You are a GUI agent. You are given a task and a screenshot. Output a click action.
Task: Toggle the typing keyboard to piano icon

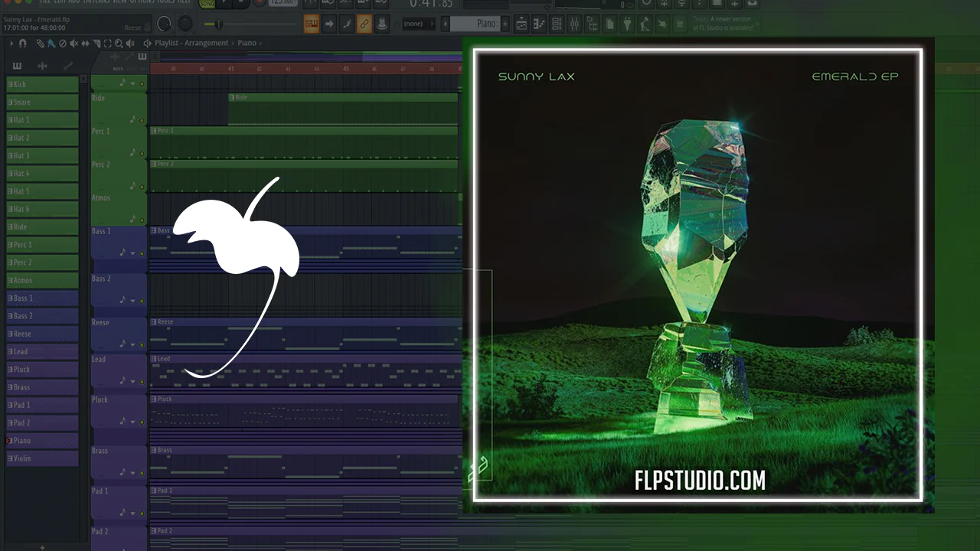tap(312, 24)
